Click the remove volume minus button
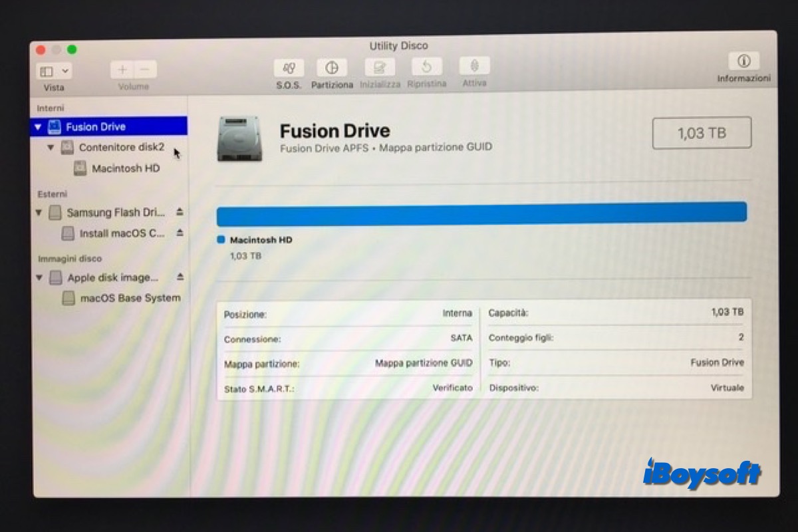Viewport: 798px width, 532px height. click(x=146, y=70)
